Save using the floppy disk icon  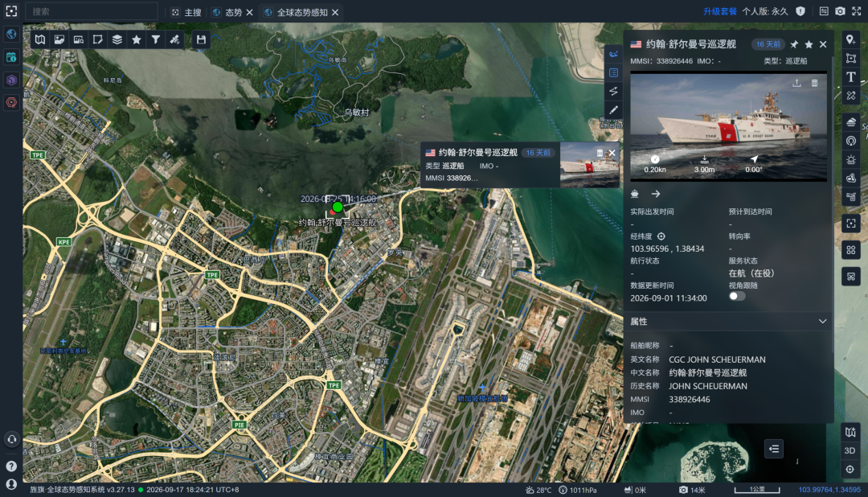click(x=201, y=39)
